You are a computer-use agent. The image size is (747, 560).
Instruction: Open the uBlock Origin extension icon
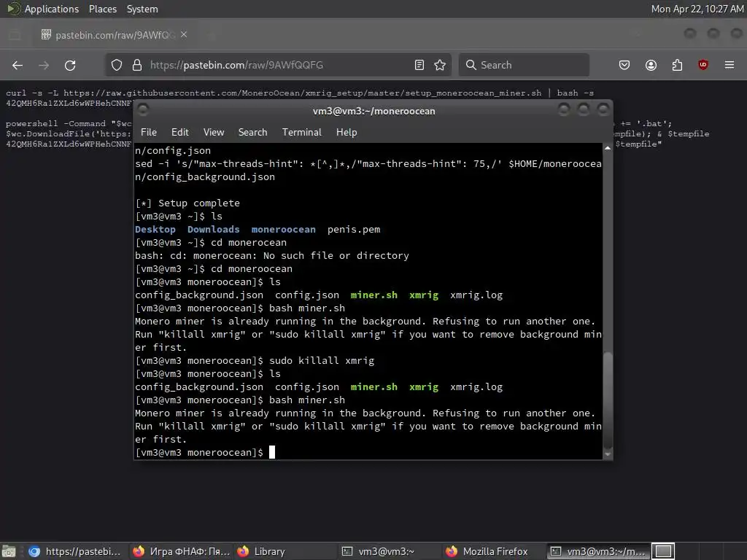[703, 65]
